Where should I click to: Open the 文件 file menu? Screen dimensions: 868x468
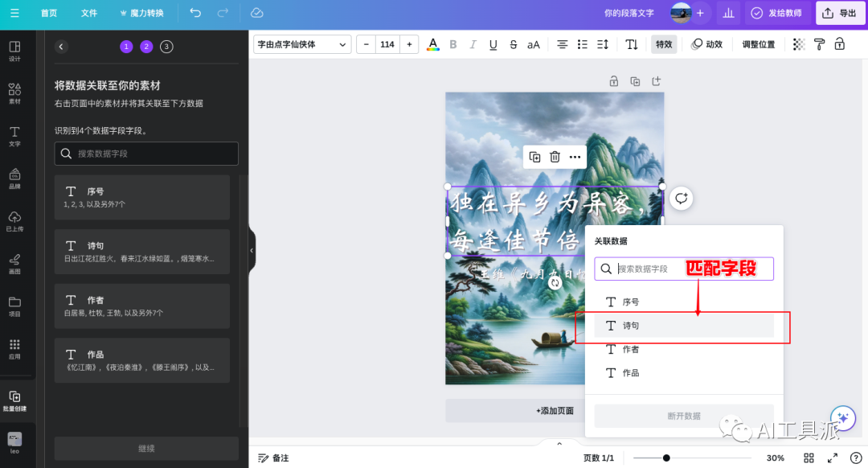(88, 13)
